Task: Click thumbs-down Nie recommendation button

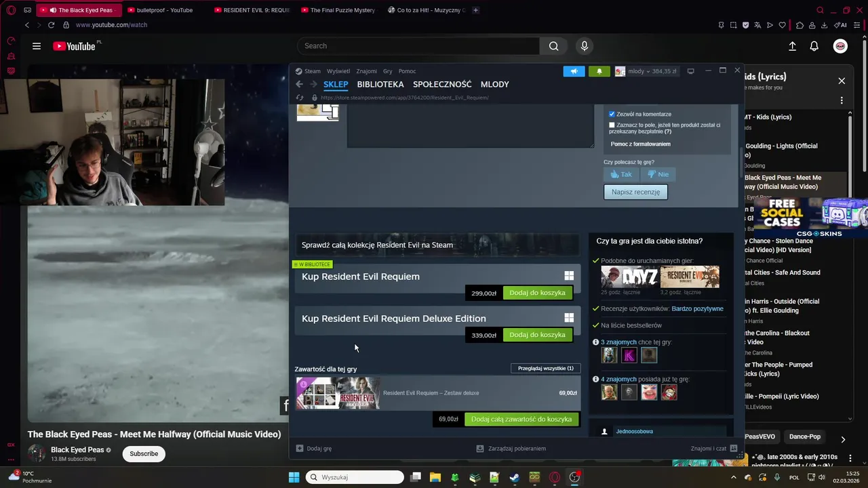Action: (x=658, y=174)
